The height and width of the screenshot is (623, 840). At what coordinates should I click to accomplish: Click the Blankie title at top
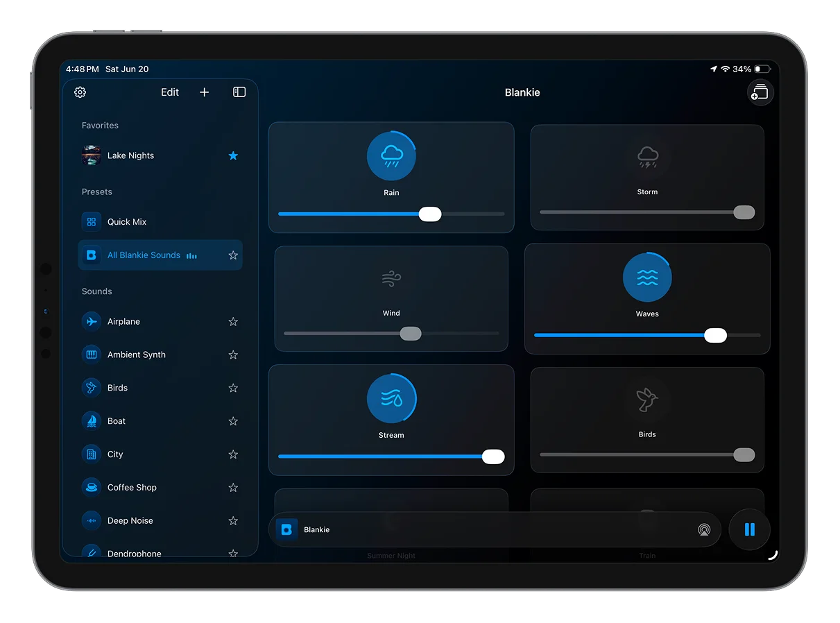click(x=522, y=92)
